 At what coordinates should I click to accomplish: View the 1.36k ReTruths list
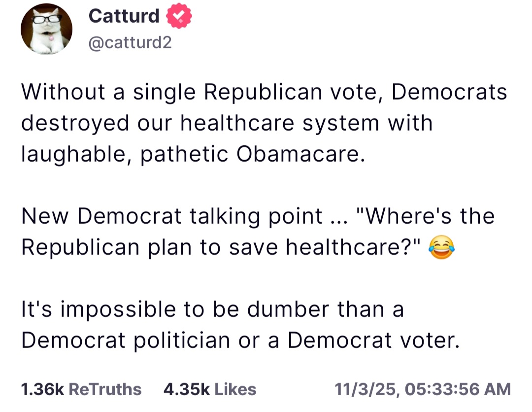pyautogui.click(x=81, y=389)
